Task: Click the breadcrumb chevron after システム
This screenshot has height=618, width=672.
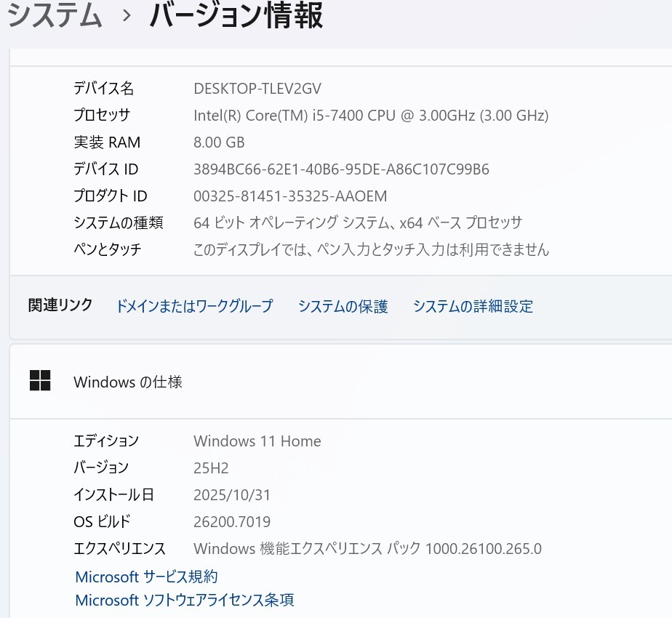Action: point(127,16)
